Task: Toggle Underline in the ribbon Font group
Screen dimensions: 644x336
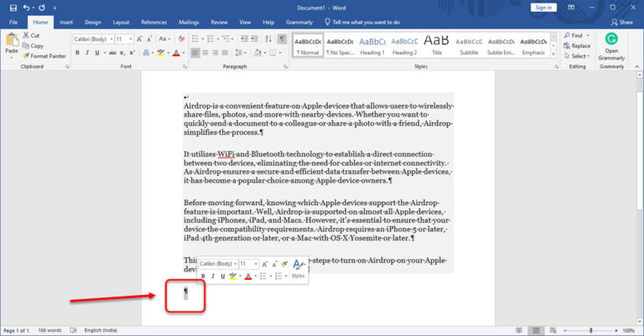Action: pyautogui.click(x=97, y=53)
